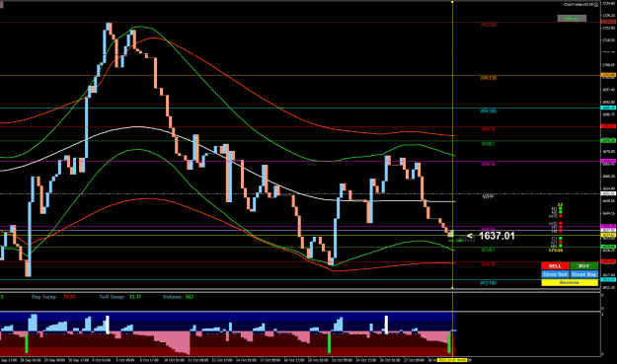Toggle the HA-on Heikin Ashi button
The height and width of the screenshot is (364, 617).
click(x=572, y=19)
